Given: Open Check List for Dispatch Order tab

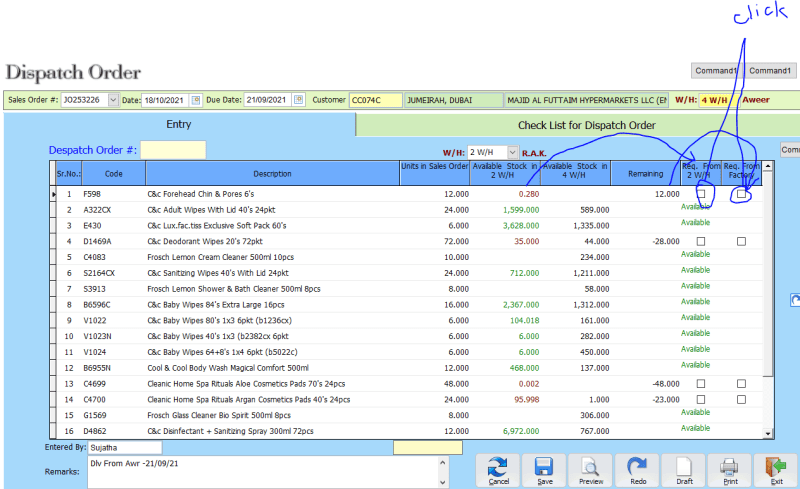Looking at the screenshot, I should (587, 126).
